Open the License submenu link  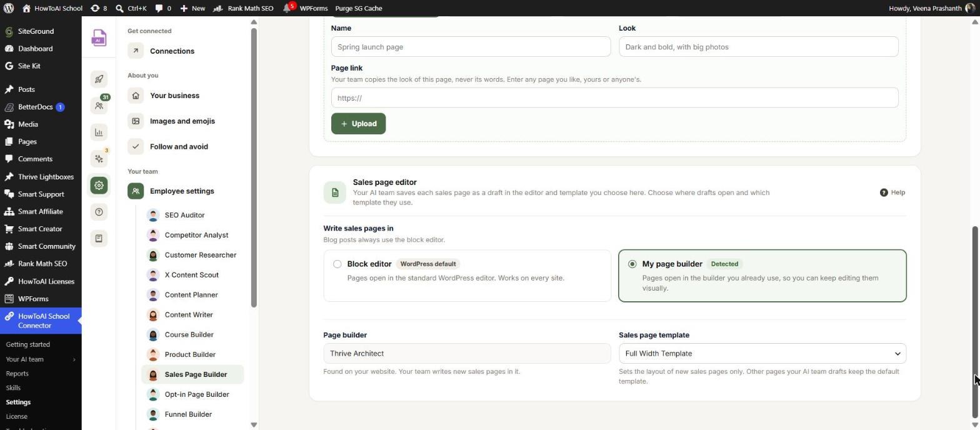(16, 417)
